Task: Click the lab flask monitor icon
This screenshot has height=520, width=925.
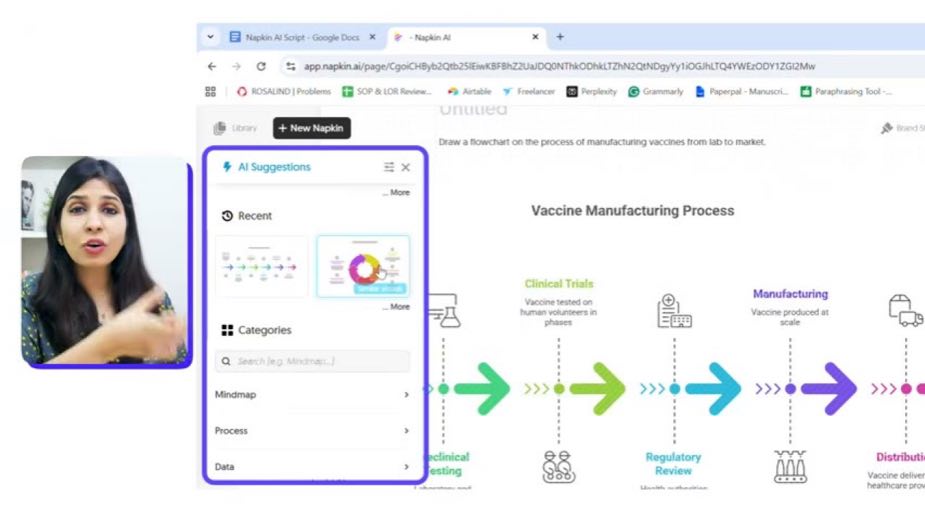Action: coord(444,310)
